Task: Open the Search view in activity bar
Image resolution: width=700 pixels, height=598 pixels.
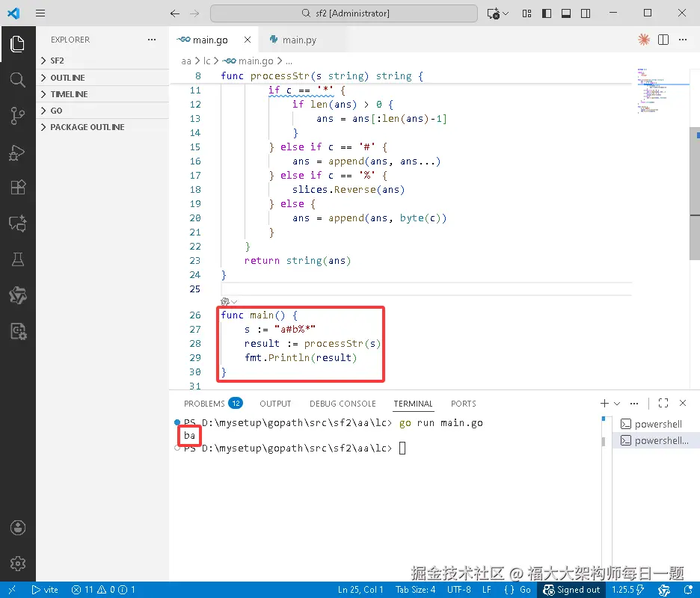Action: click(x=17, y=80)
